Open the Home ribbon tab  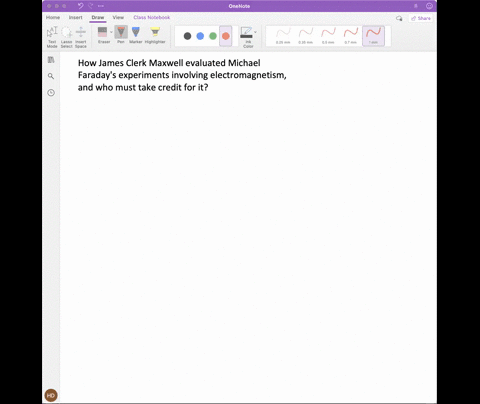53,17
